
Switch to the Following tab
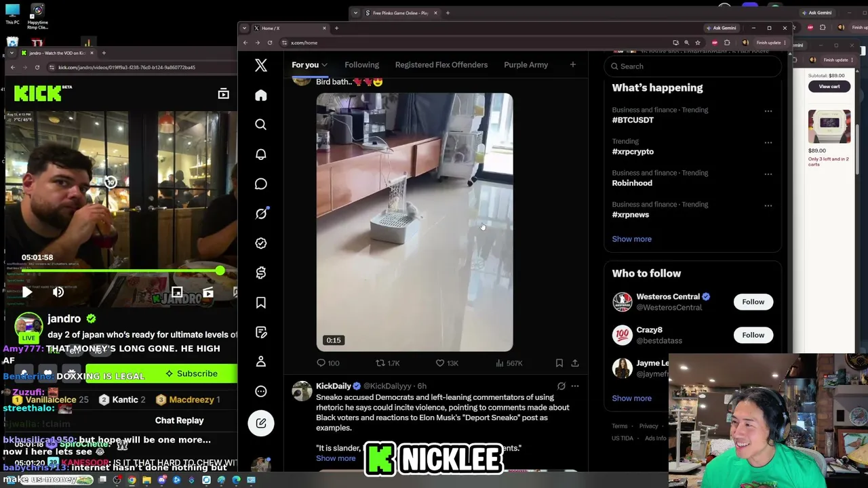(361, 65)
